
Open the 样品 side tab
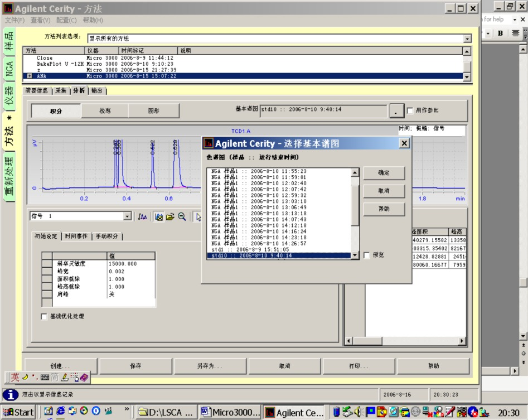point(9,41)
